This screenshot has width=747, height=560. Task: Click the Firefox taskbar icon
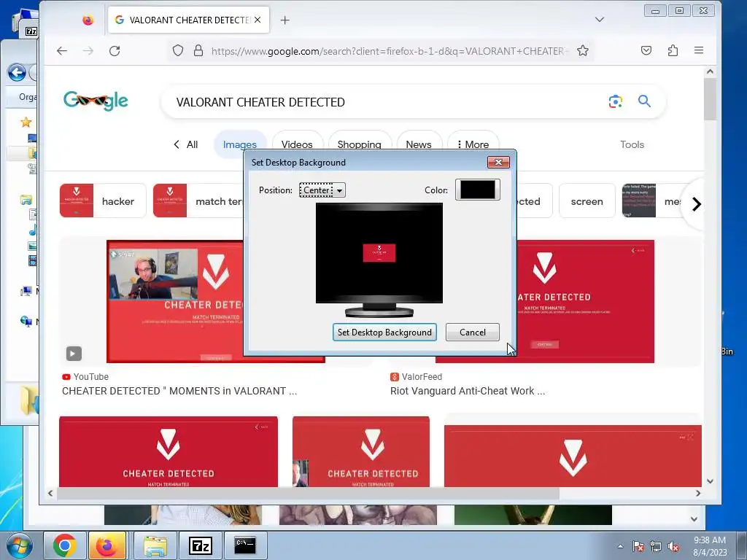click(x=107, y=545)
